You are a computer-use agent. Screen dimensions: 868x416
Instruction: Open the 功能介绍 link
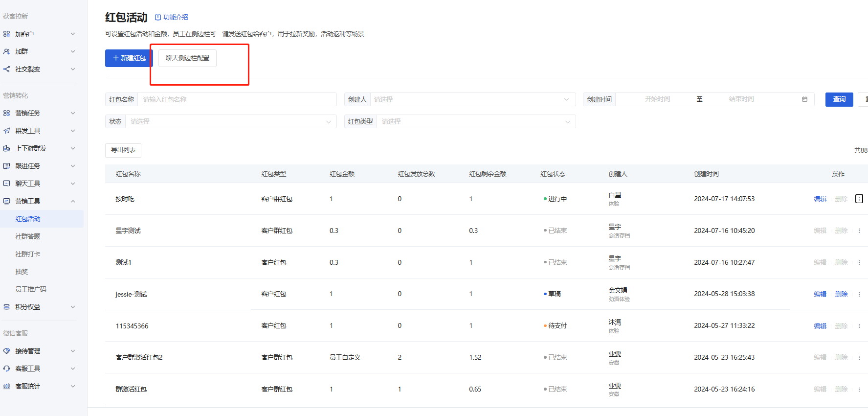(x=171, y=17)
